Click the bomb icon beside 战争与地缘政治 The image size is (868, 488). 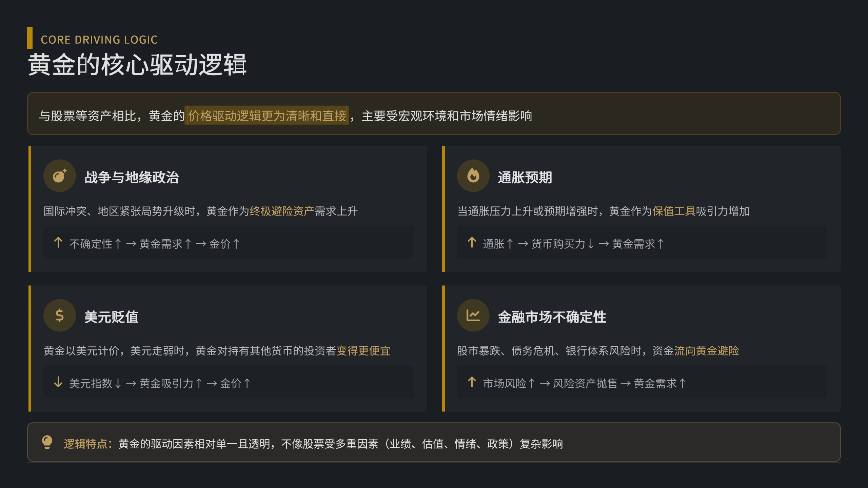tap(60, 176)
